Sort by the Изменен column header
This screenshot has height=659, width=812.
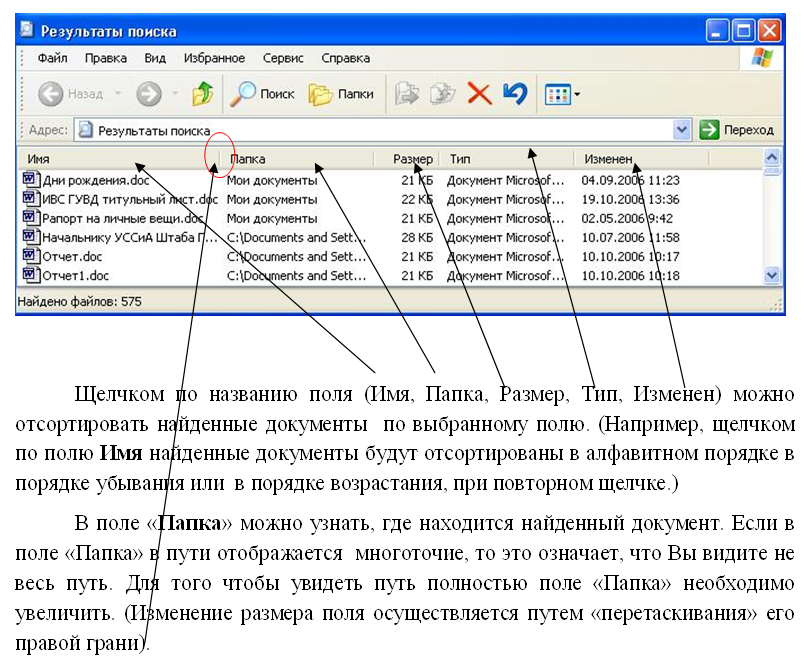click(x=642, y=159)
